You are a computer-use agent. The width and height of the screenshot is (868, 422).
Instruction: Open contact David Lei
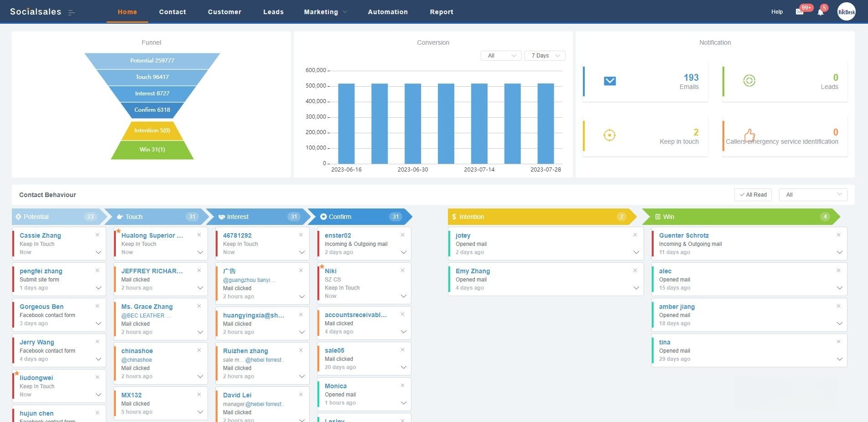point(237,395)
